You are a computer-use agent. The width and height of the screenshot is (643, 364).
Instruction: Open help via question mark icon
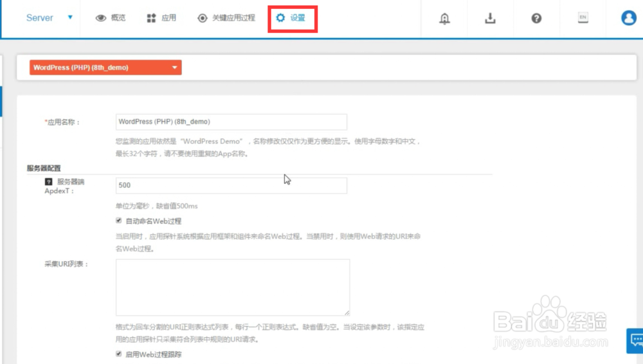pyautogui.click(x=536, y=18)
